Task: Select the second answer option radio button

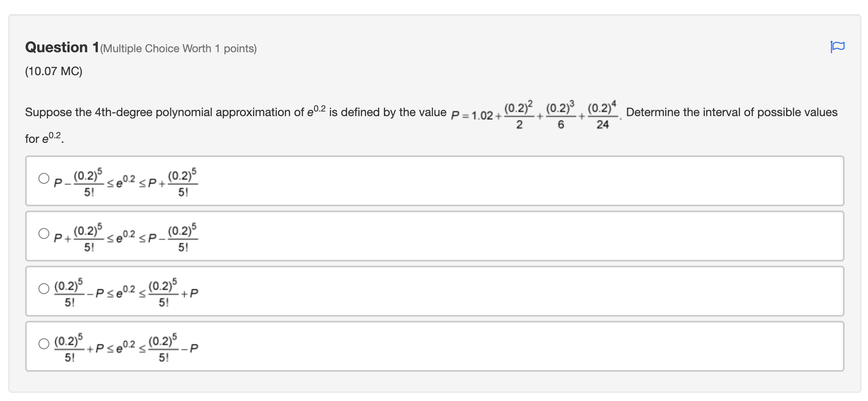Action: tap(43, 233)
